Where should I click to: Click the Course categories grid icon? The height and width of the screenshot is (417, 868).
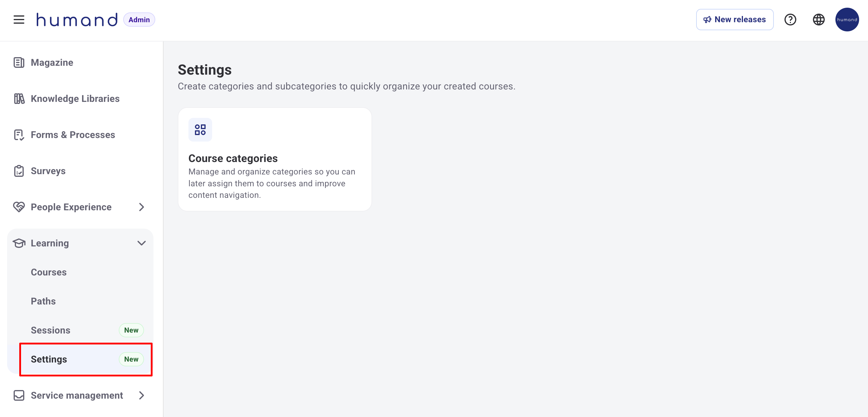click(x=200, y=130)
